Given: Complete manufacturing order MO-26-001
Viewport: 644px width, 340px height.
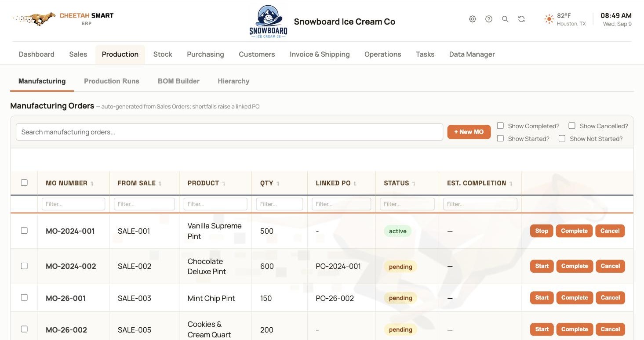Looking at the screenshot, I should [x=575, y=298].
